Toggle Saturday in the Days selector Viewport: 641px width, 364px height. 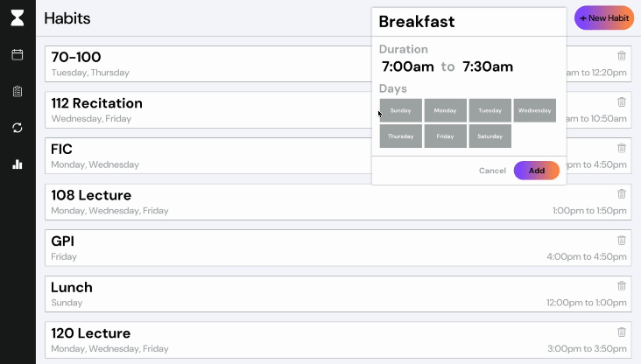(x=490, y=136)
